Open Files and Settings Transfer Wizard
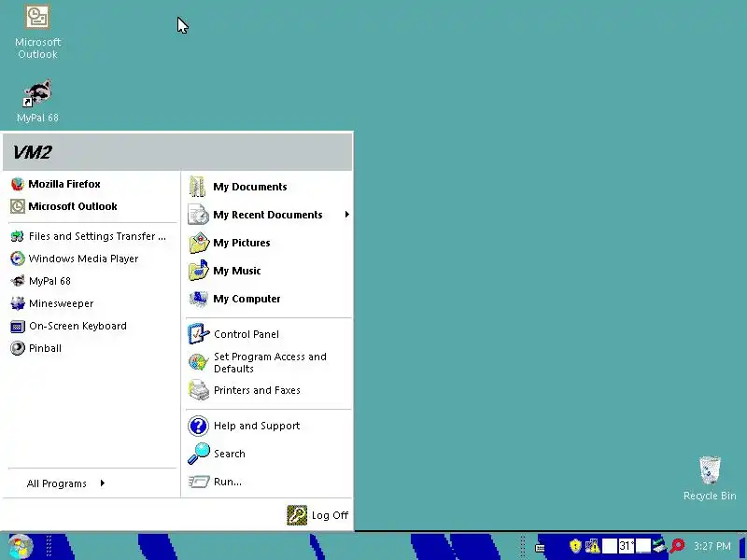The image size is (747, 560). coord(92,236)
